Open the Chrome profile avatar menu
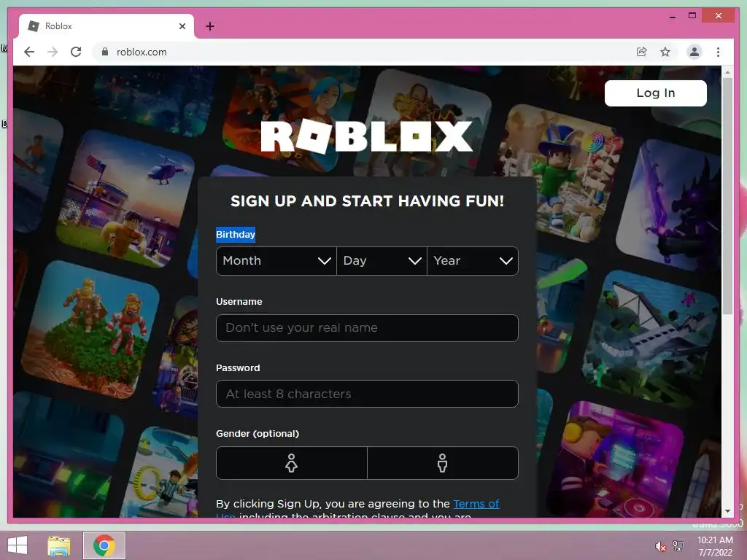The image size is (747, 560). (694, 52)
